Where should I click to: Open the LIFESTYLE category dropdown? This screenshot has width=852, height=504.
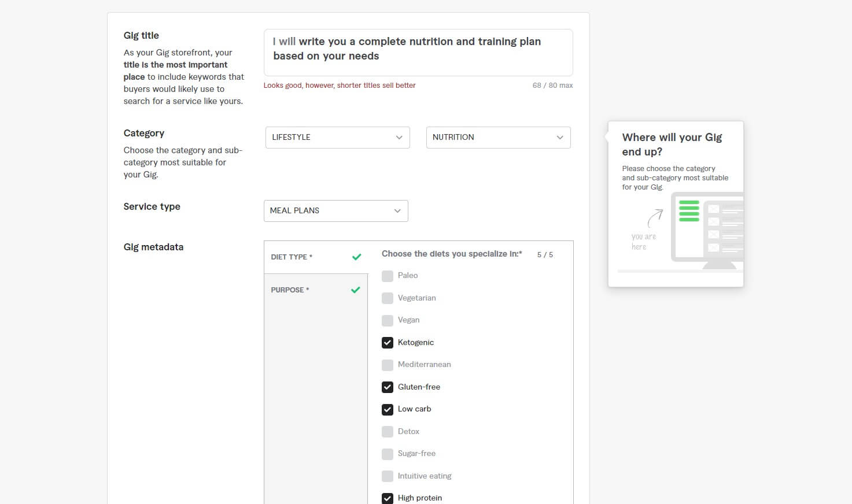point(337,138)
